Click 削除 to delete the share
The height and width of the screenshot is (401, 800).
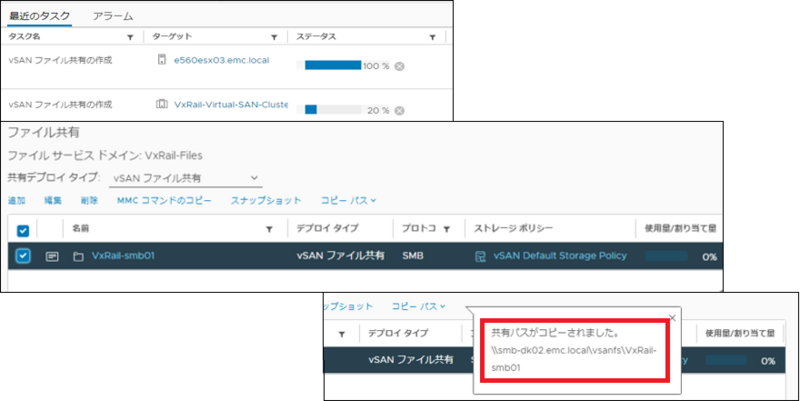tap(89, 200)
